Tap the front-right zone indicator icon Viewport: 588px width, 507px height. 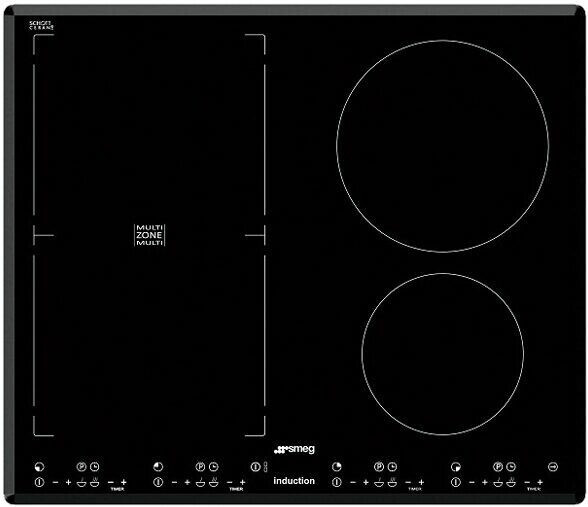coord(456,467)
